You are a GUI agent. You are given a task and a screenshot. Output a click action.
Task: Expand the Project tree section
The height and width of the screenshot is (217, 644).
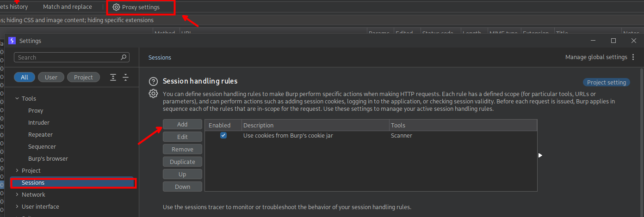17,171
